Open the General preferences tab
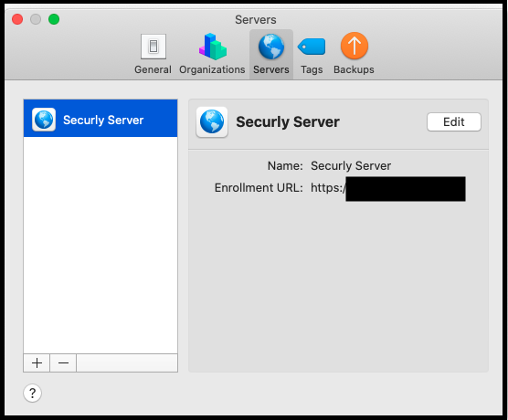Screen dimensions: 508x420 point(153,54)
